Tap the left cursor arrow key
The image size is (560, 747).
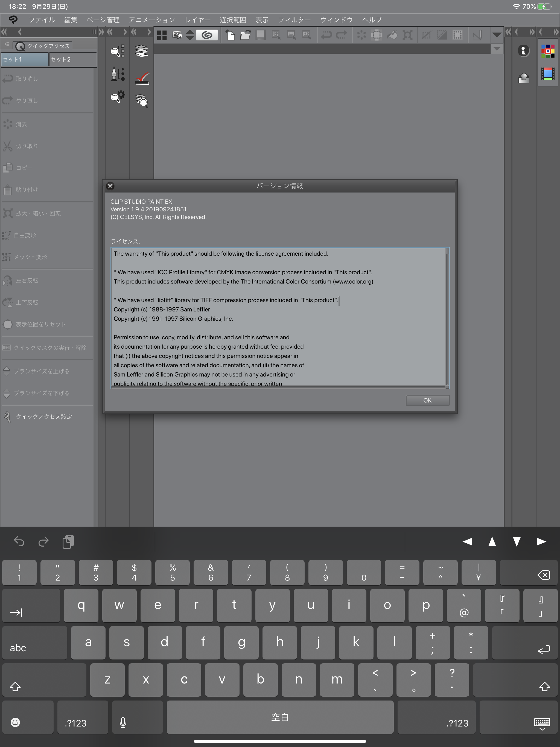[468, 542]
